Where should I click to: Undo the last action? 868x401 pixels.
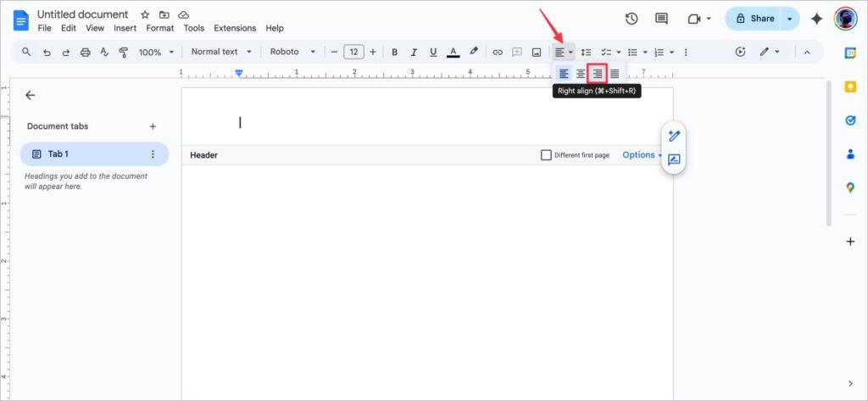click(x=47, y=52)
